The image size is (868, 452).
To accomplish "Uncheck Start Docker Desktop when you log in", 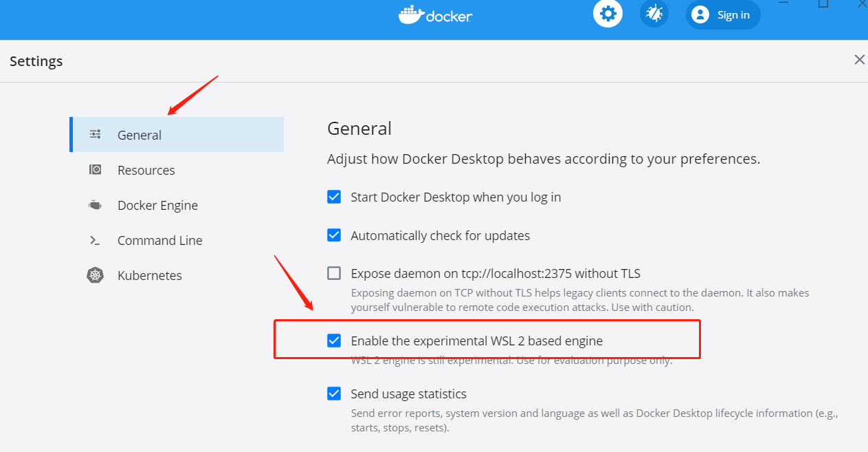I will click(334, 197).
